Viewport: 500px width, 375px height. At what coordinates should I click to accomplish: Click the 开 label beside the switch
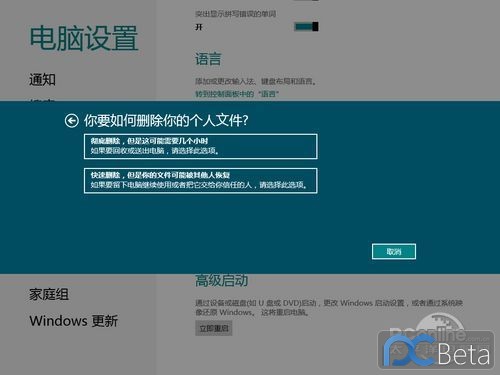pyautogui.click(x=199, y=27)
